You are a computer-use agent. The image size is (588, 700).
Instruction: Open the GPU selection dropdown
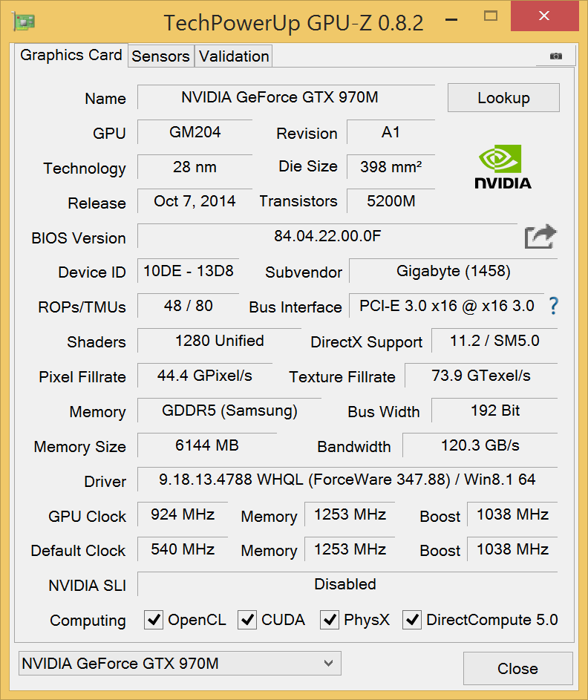(x=180, y=664)
